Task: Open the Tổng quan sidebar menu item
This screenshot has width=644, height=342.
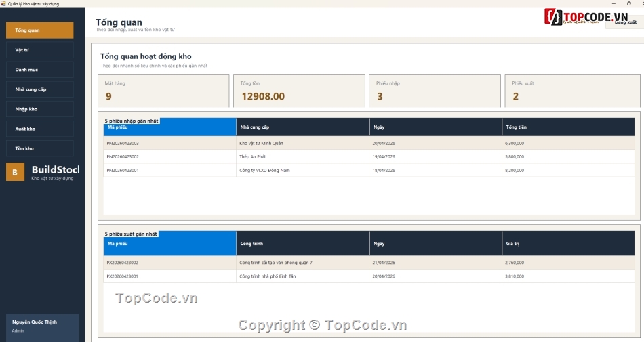Action: pyautogui.click(x=40, y=30)
